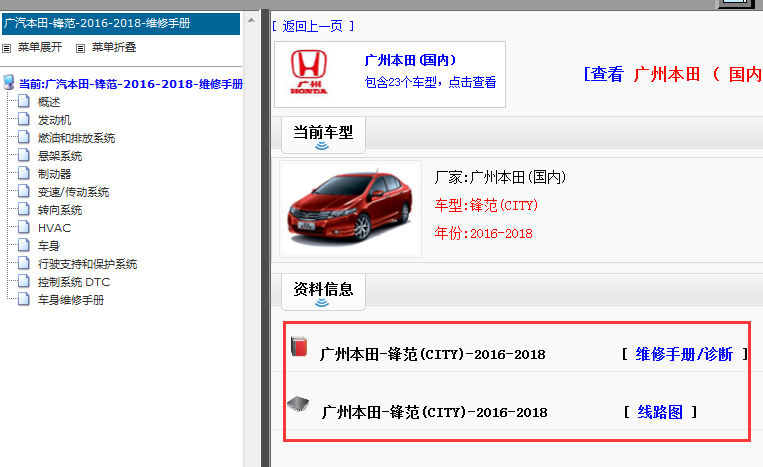Select the 当前车型 tab header
This screenshot has height=467, width=763.
point(323,135)
